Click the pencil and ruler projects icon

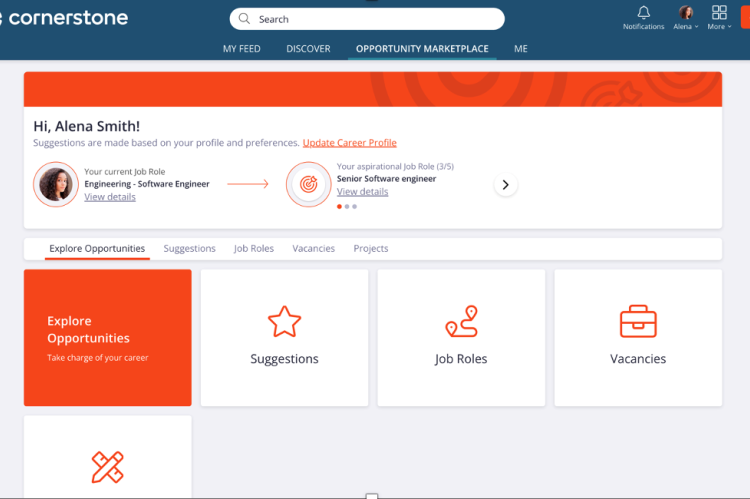(x=107, y=467)
